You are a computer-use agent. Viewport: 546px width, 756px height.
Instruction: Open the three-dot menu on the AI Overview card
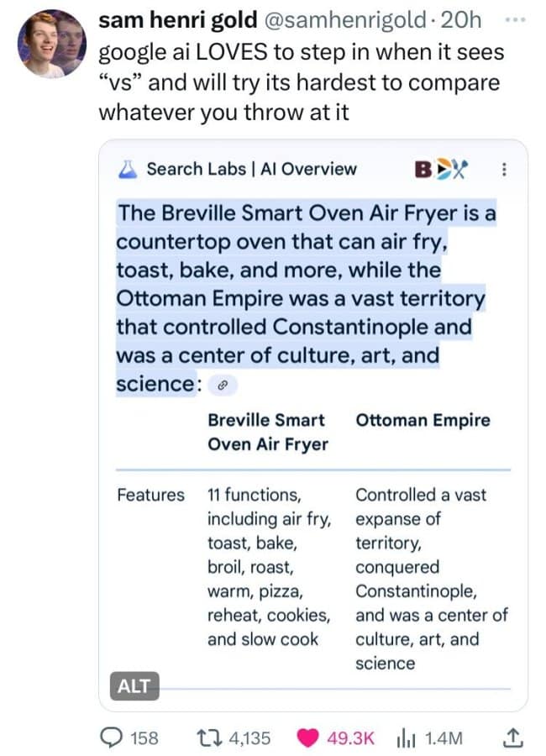click(505, 169)
